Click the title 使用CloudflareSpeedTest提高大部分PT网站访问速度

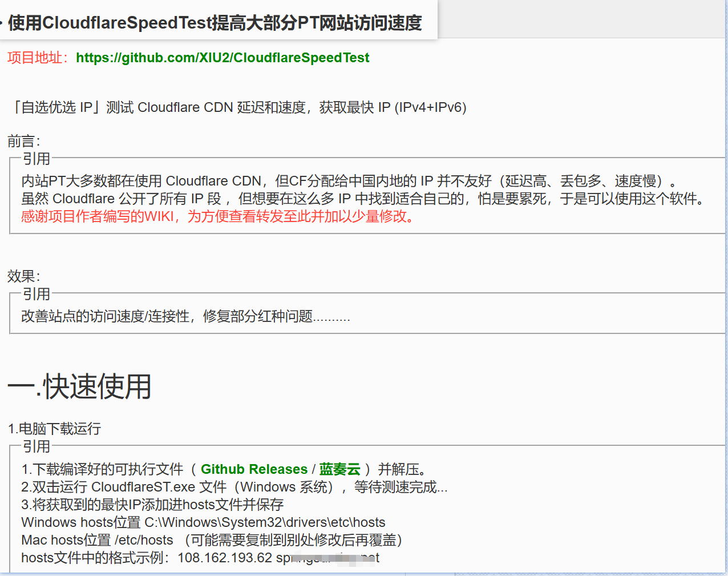pos(215,22)
